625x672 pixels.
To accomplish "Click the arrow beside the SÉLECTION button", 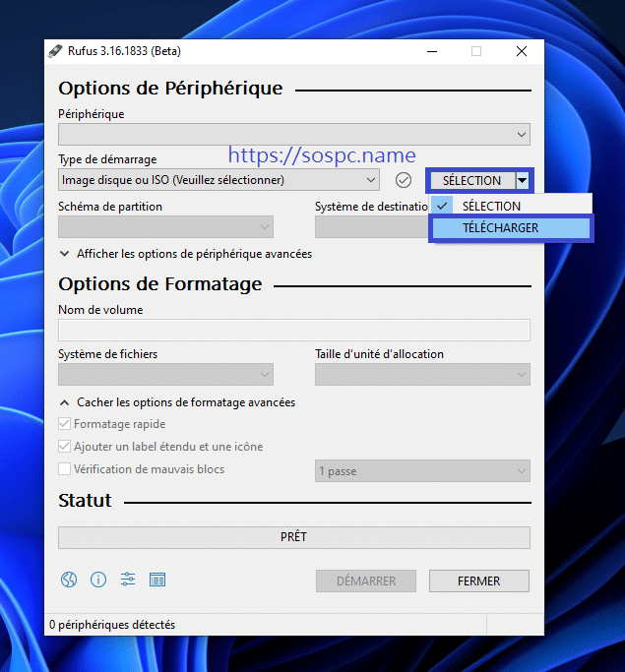I will coord(523,180).
